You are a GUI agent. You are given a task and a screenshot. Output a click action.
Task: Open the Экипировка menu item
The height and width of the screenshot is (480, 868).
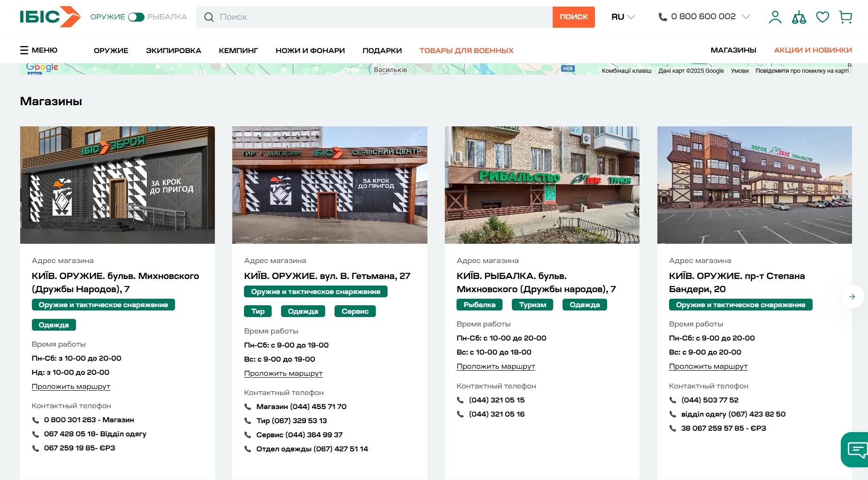[x=173, y=51]
